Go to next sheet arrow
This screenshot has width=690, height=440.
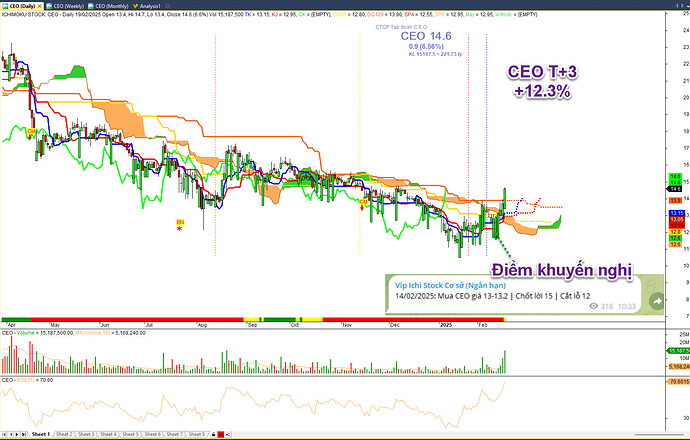coord(17,434)
